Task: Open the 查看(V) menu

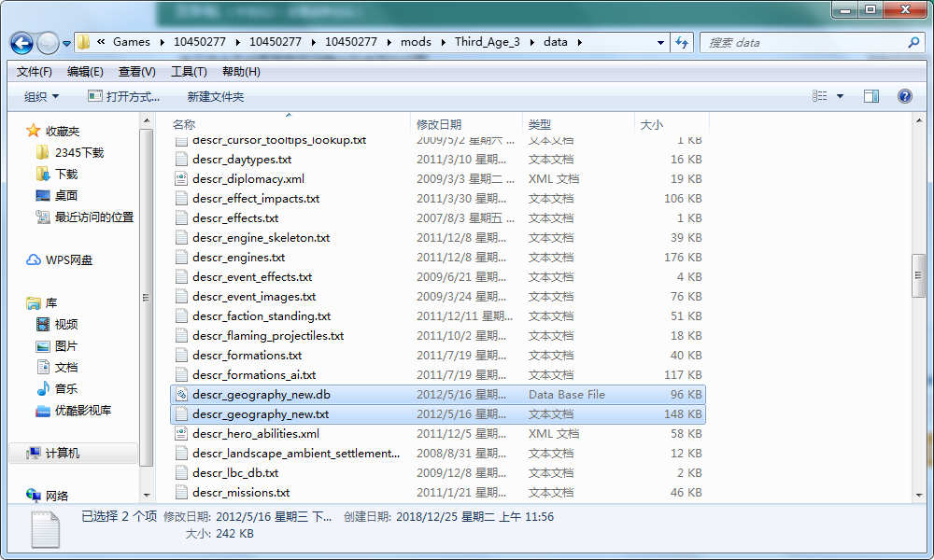Action: click(137, 72)
